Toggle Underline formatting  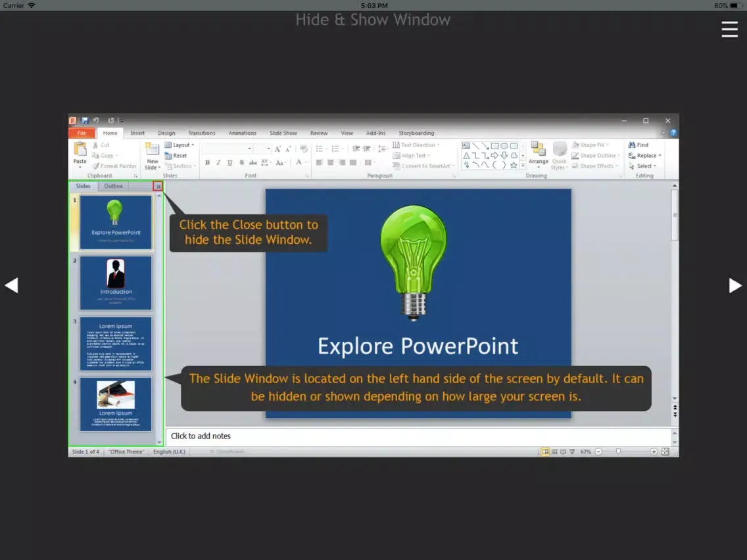[x=229, y=162]
